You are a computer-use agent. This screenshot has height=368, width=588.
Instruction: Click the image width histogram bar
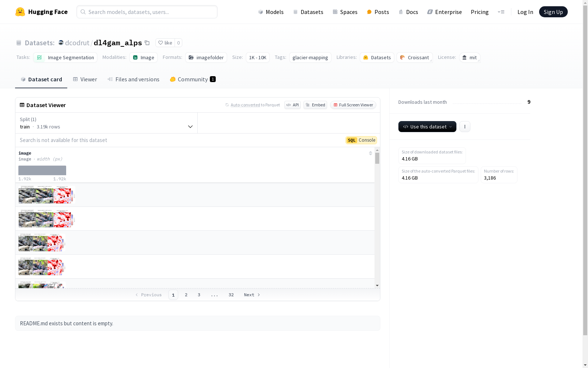click(42, 170)
